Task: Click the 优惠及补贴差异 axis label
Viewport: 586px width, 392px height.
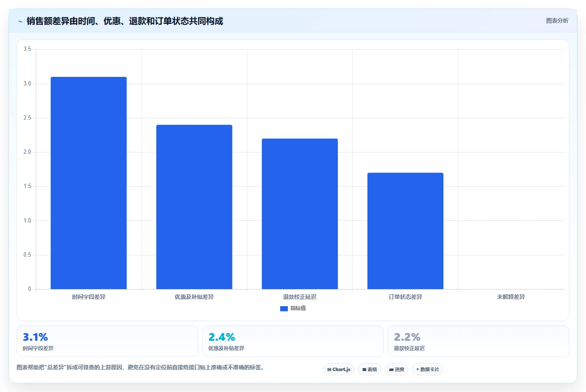Action: click(x=194, y=297)
